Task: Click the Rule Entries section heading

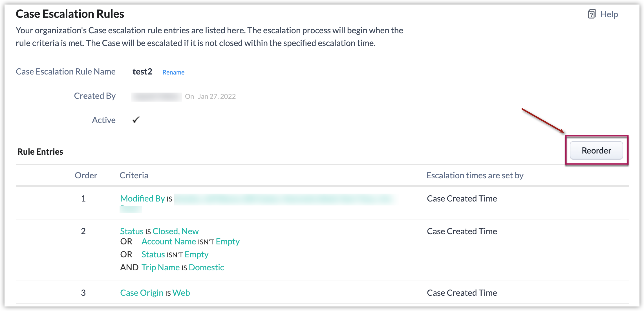Action: tap(40, 152)
